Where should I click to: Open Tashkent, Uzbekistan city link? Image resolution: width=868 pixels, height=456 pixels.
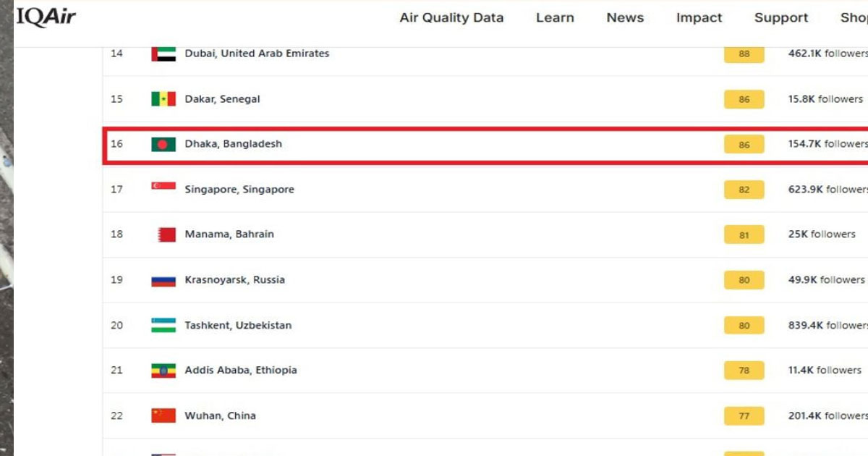(x=239, y=326)
